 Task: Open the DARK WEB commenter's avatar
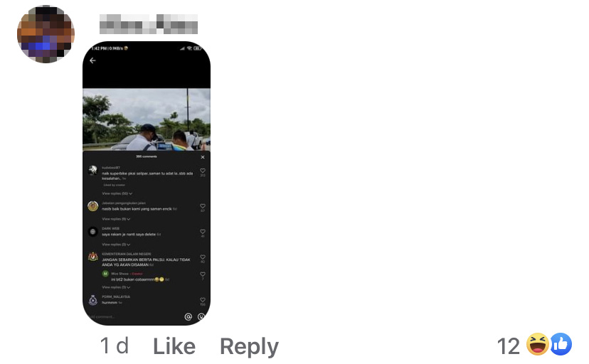point(92,232)
